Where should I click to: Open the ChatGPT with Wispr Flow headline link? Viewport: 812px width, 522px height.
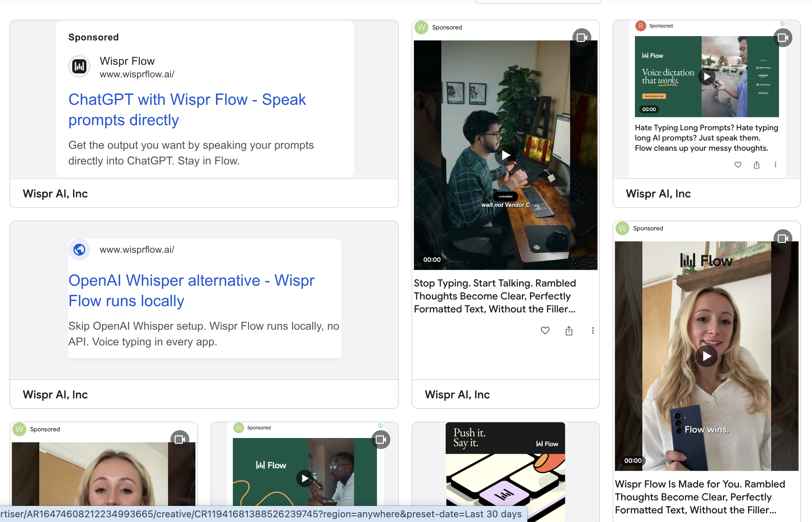coord(187,110)
